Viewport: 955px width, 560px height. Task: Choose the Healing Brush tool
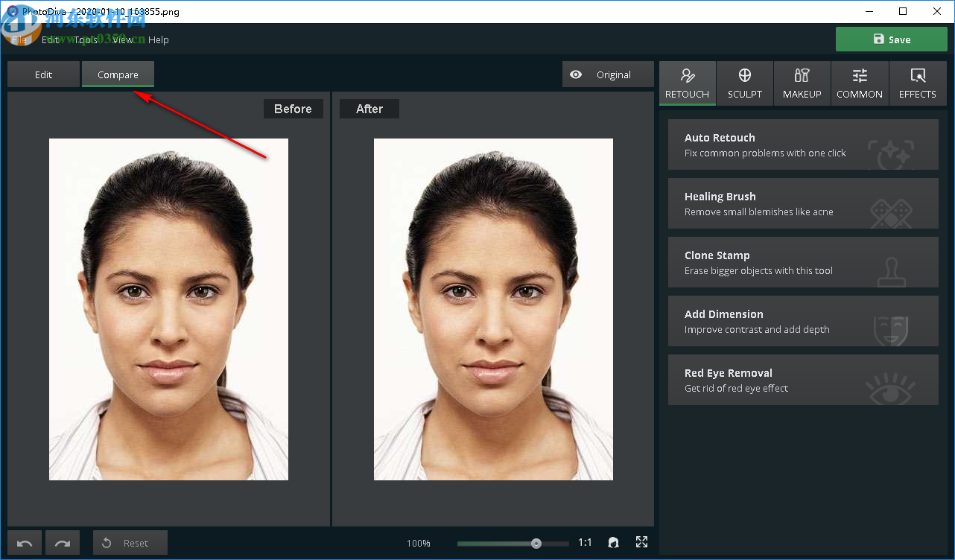pos(802,203)
